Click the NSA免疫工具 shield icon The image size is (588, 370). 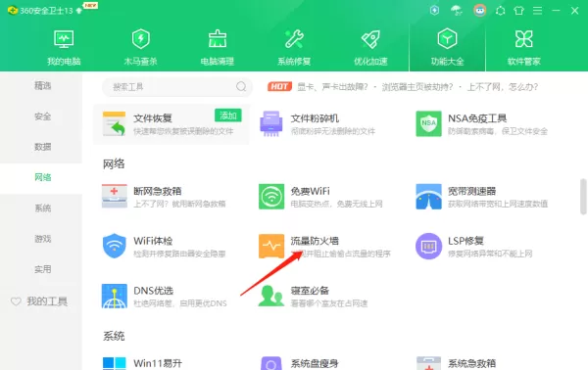coord(428,123)
